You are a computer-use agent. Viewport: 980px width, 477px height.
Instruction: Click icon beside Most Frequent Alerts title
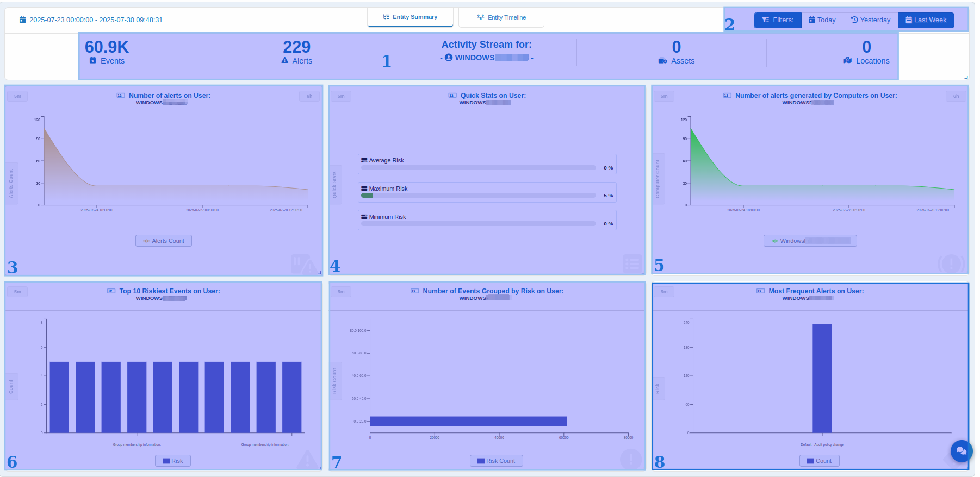point(760,291)
